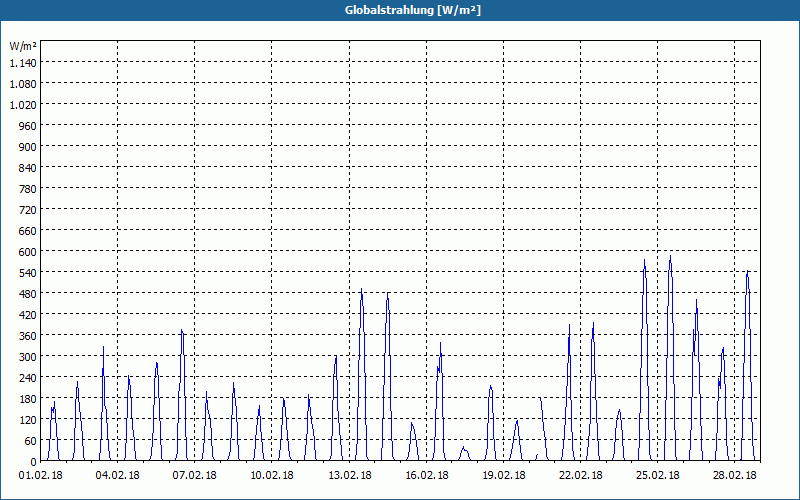The width and height of the screenshot is (800, 500).
Task: Click the 720 y-axis label
Action: [x=28, y=210]
